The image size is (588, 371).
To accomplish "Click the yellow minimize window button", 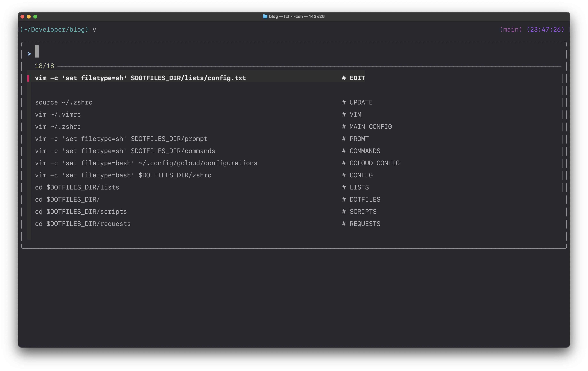I will [x=29, y=17].
